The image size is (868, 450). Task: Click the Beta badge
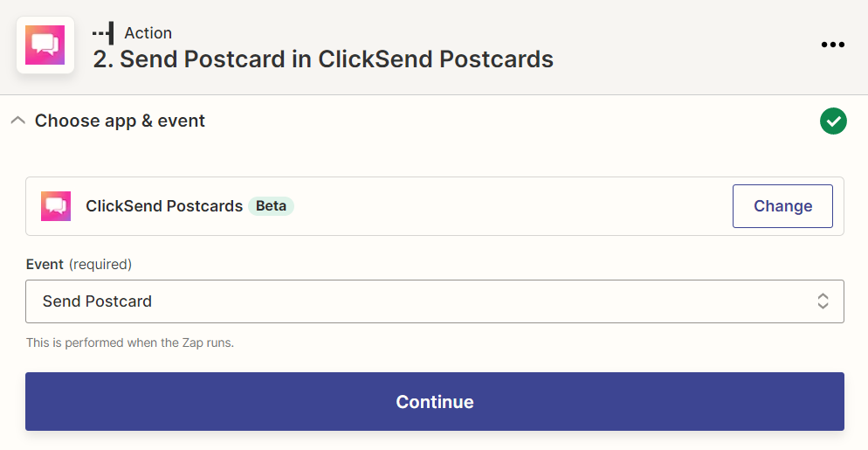(271, 206)
